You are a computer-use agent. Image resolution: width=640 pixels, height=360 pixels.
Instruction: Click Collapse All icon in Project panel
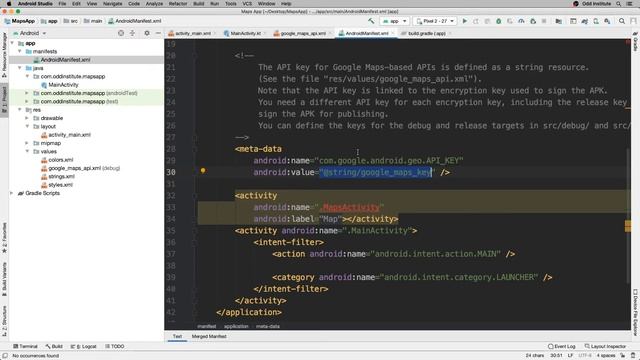[x=132, y=33]
